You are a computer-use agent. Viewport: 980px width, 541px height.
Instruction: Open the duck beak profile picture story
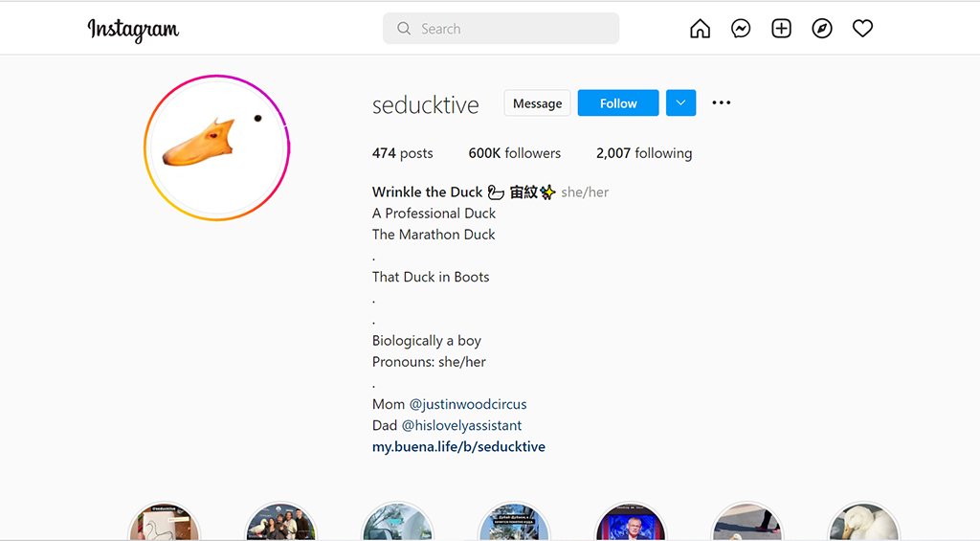(216, 147)
